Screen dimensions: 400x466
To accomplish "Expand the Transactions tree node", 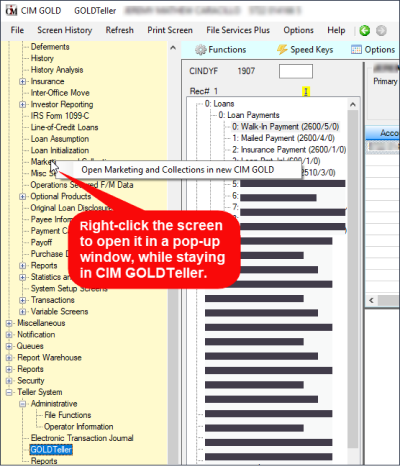I will pyautogui.click(x=22, y=300).
